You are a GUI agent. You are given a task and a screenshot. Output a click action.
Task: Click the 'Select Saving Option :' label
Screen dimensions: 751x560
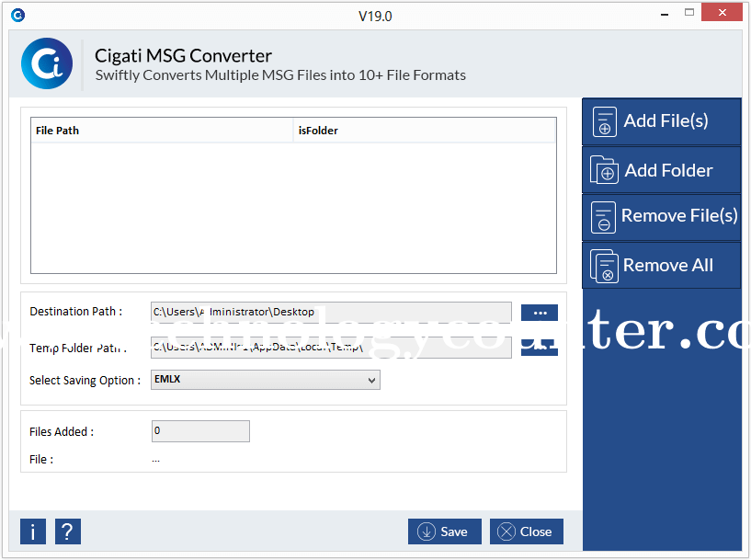click(85, 381)
